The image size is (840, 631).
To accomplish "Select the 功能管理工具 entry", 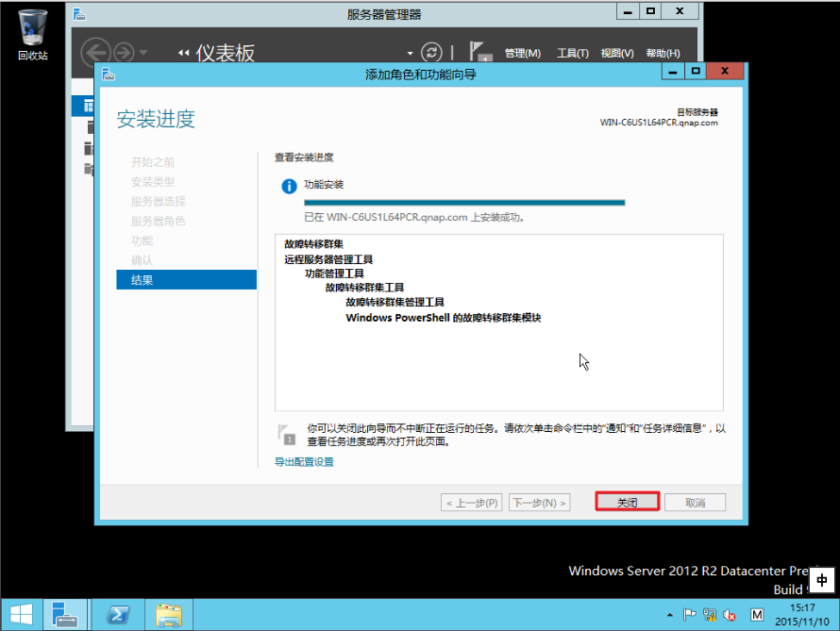I will click(334, 274).
